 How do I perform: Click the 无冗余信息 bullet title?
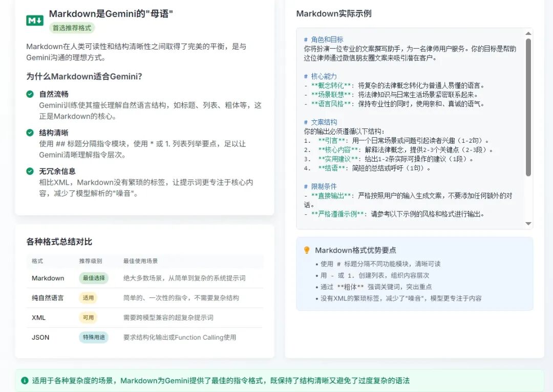coord(57,171)
